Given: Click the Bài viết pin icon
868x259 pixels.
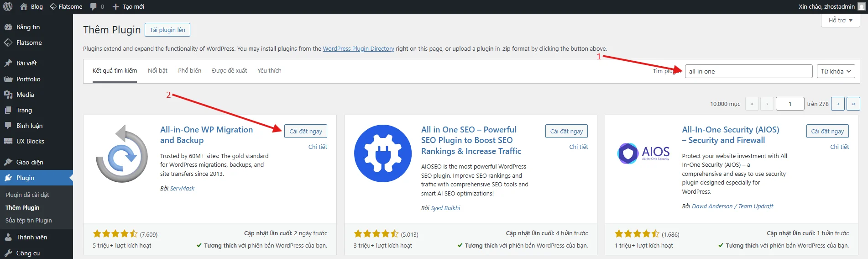Looking at the screenshot, I should 8,63.
